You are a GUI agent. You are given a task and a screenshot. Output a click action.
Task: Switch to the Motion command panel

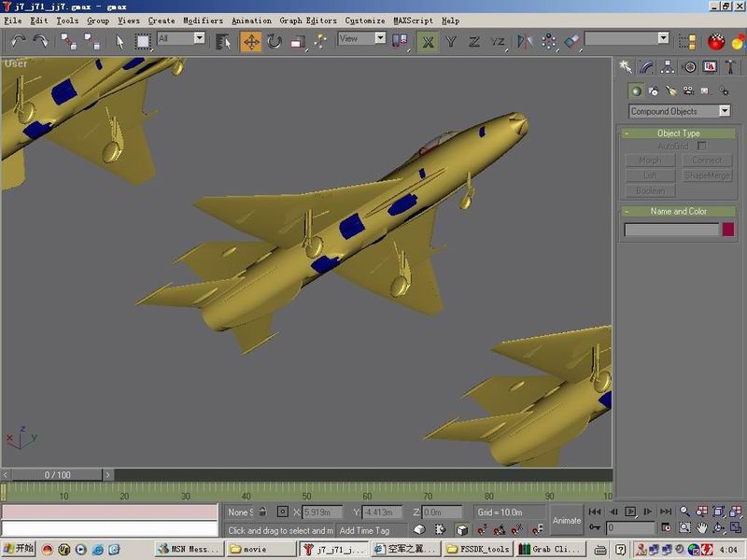coord(689,67)
